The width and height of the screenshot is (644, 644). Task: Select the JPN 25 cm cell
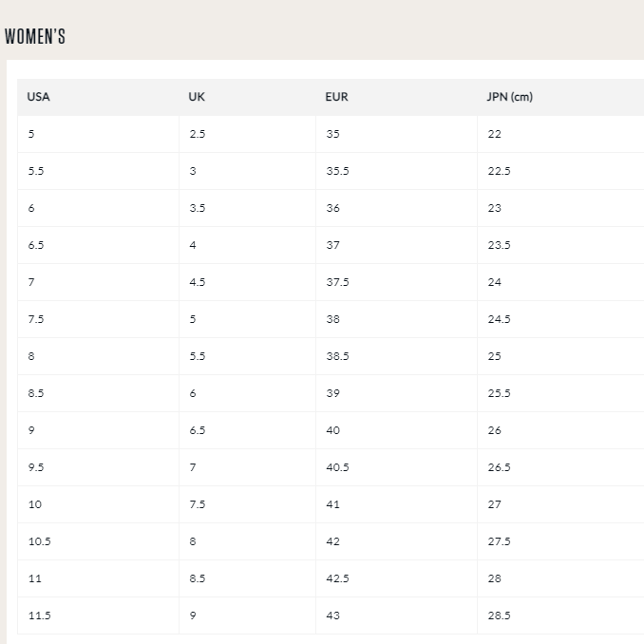[x=494, y=356]
